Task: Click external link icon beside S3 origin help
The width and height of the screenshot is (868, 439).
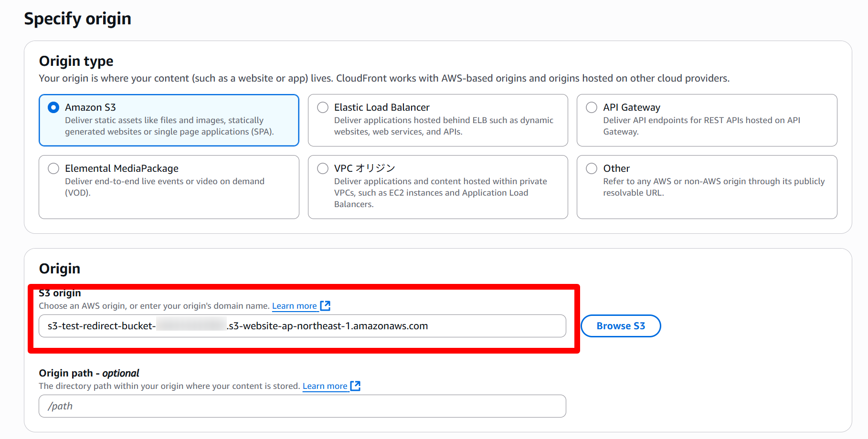Action: coord(326,306)
